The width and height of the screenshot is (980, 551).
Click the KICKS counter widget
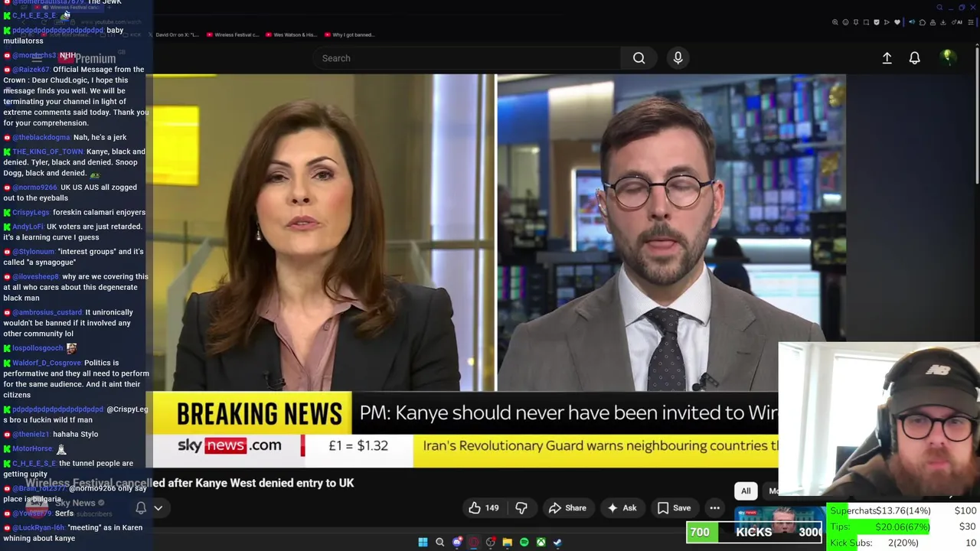tap(754, 532)
